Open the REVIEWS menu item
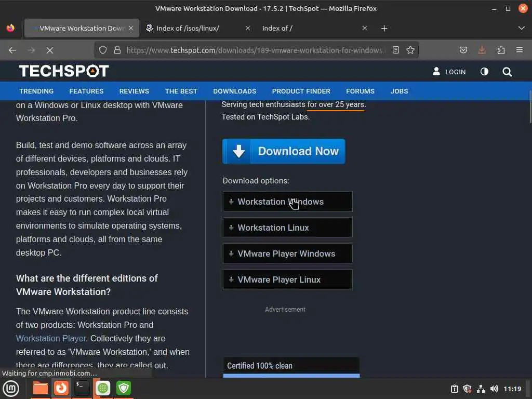532x399 pixels. (135, 91)
